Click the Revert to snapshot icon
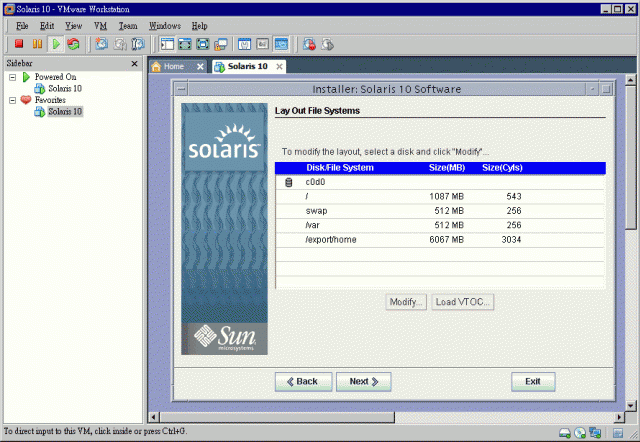 tap(120, 44)
